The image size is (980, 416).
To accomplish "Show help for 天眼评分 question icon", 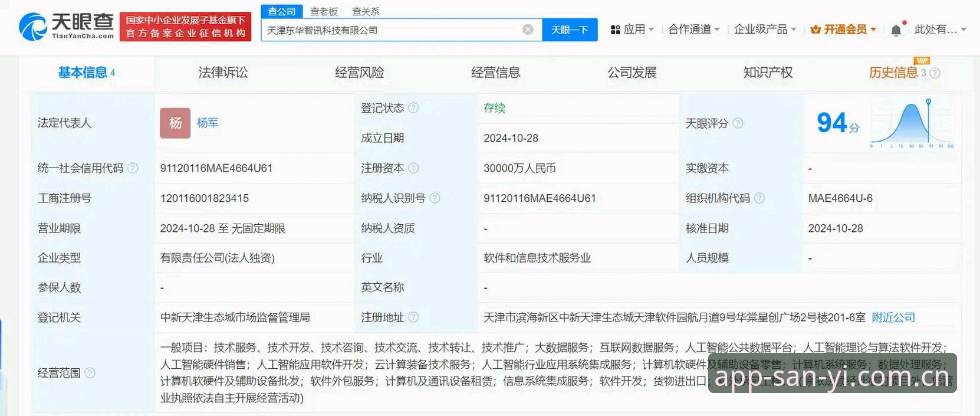I will (x=738, y=123).
